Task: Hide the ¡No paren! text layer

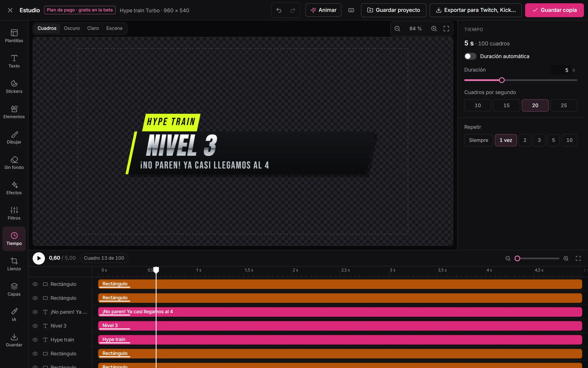Action: (x=35, y=312)
